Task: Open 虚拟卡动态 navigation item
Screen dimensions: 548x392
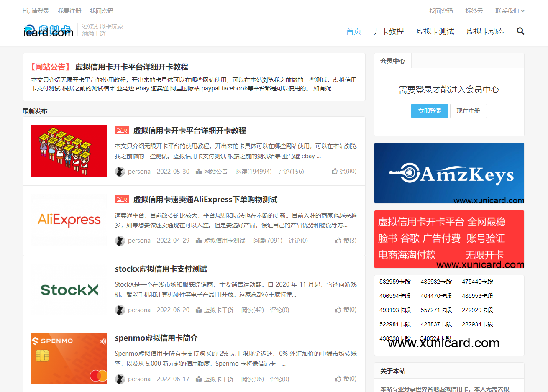Action: point(485,31)
